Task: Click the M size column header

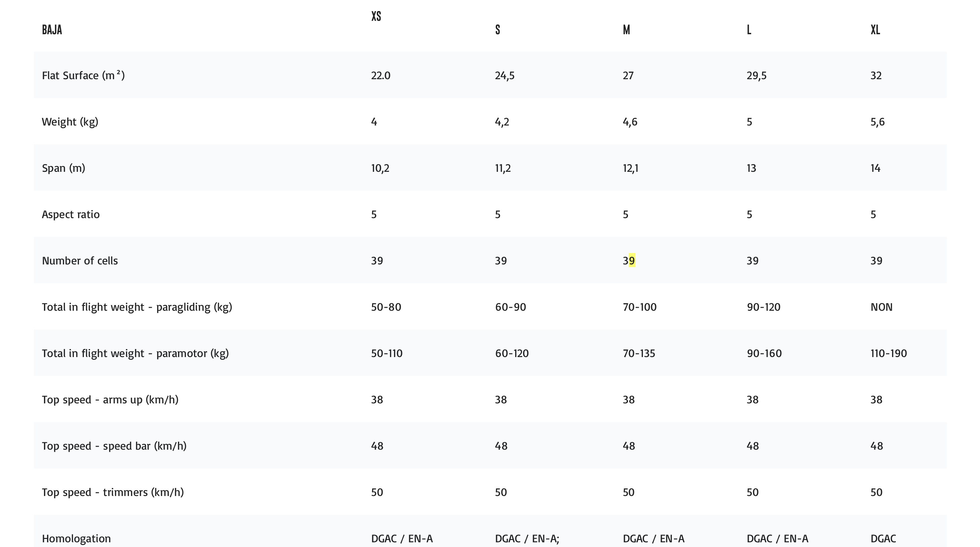Action: (x=626, y=30)
